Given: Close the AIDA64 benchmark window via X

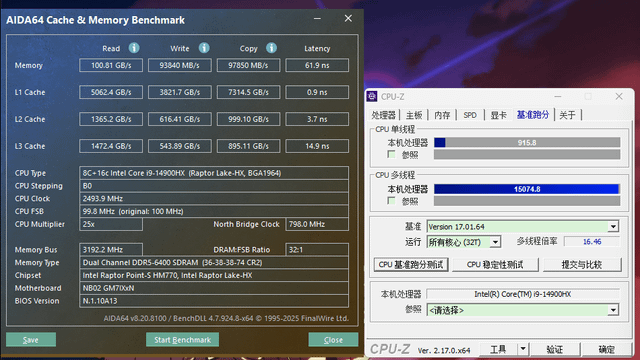Looking at the screenshot, I should coord(348,18).
